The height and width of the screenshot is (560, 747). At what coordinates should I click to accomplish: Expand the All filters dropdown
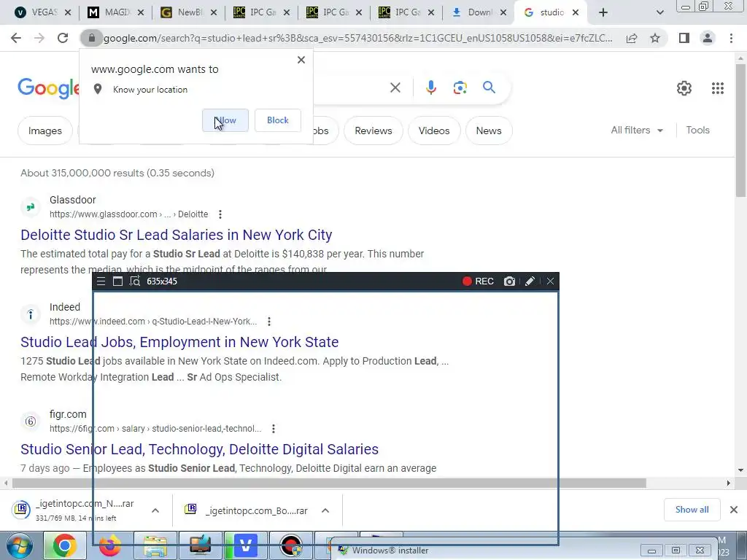(637, 130)
